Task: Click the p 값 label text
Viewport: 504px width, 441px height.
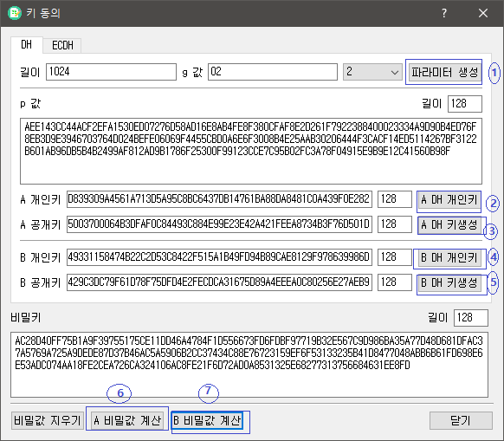Action: click(30, 104)
